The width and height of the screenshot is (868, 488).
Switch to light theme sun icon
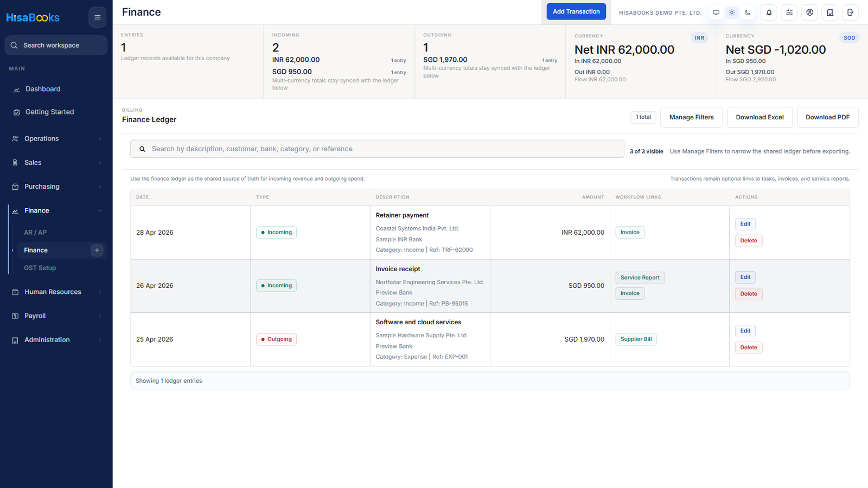732,12
